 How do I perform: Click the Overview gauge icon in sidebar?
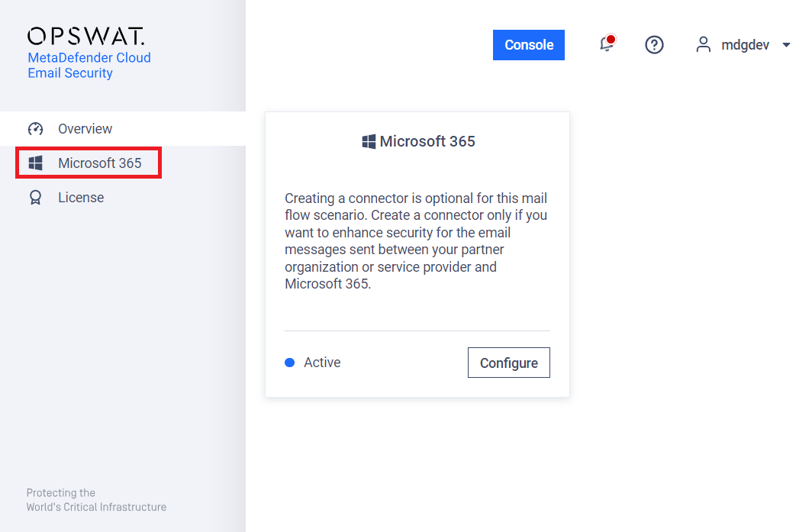[x=35, y=128]
